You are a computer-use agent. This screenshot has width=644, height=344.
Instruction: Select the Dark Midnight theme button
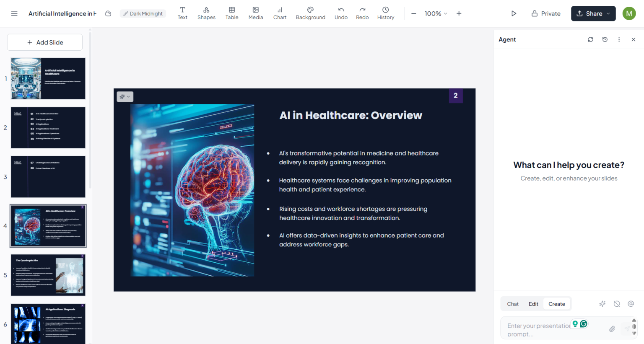coord(143,13)
